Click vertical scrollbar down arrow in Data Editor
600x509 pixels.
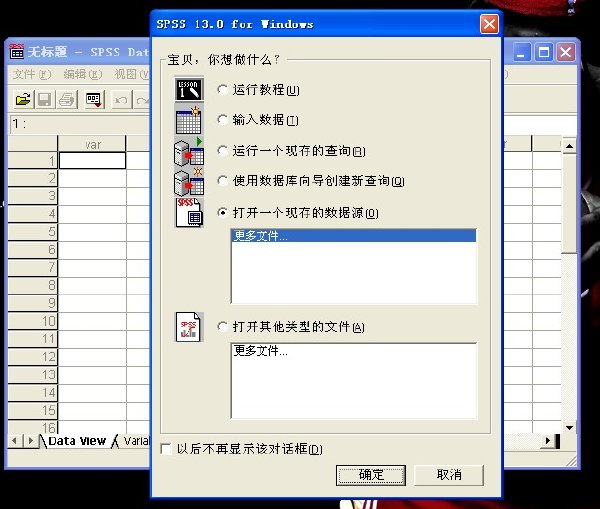569,427
